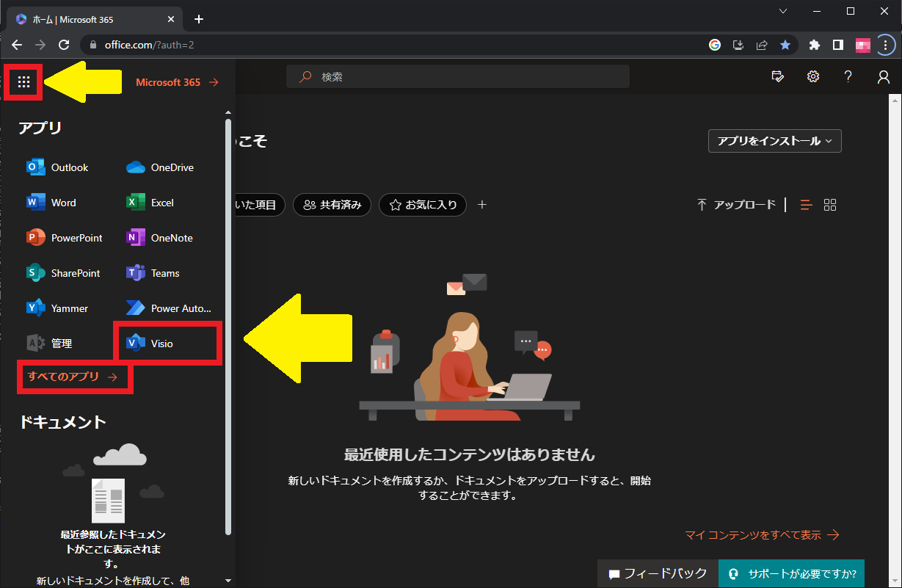Click the 検索 search box
902x588 pixels.
[457, 76]
